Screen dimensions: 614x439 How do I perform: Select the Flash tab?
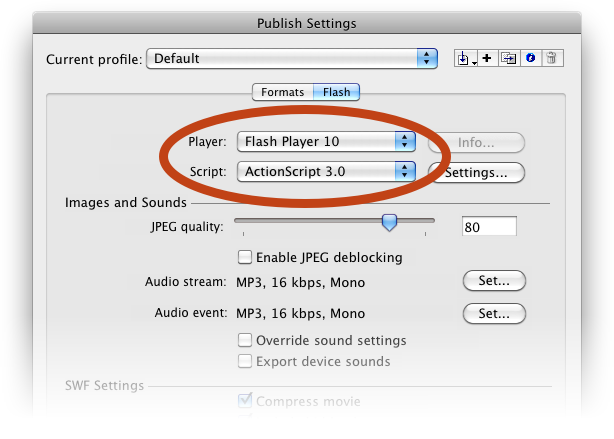(x=336, y=92)
